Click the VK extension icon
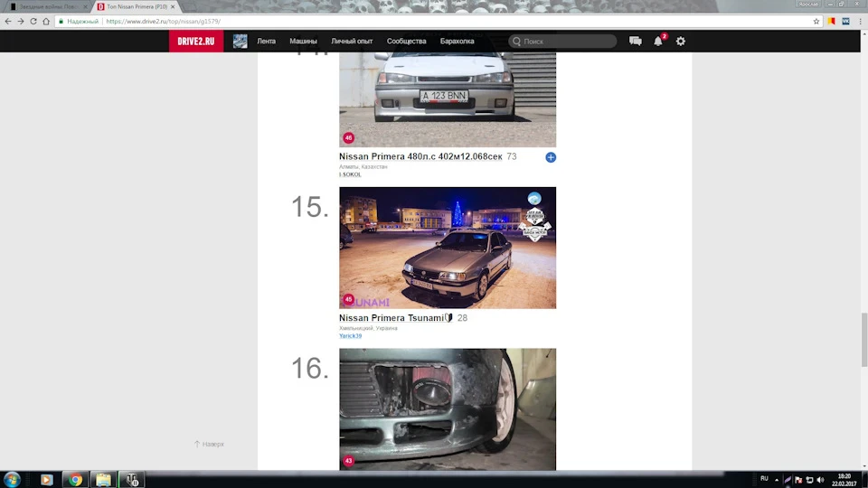 pyautogui.click(x=845, y=21)
